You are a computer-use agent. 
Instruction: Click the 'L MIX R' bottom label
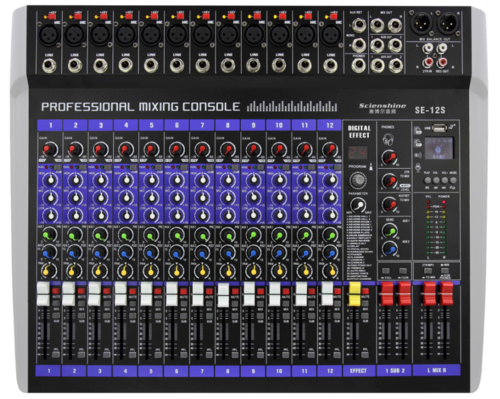[437, 371]
